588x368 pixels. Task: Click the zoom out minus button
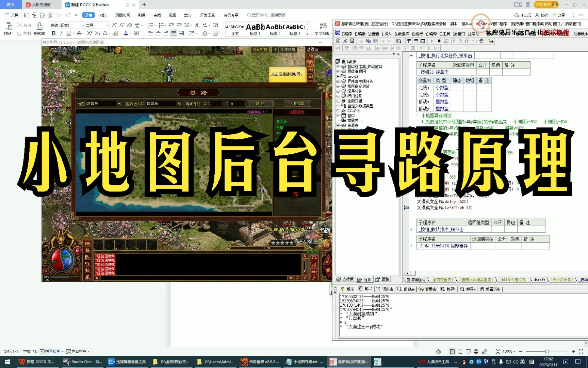click(x=520, y=351)
